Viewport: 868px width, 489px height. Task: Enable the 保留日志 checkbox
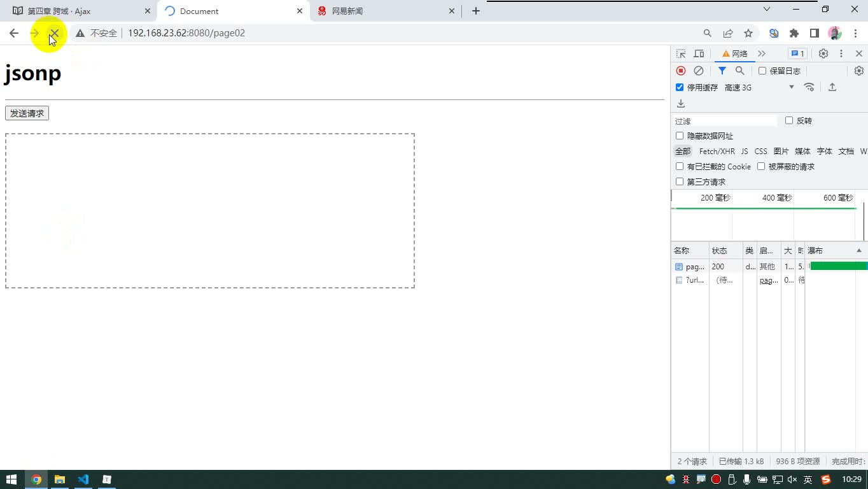[x=762, y=71]
